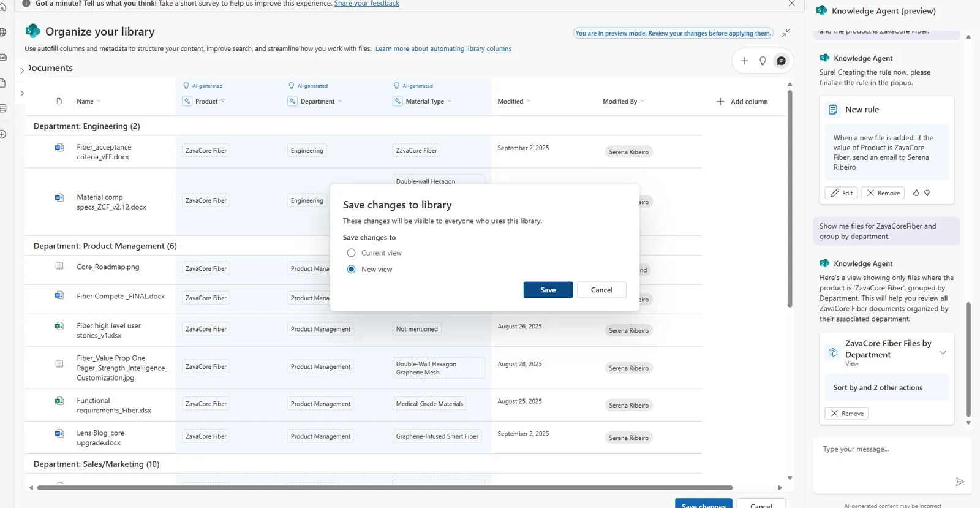Viewport: 980px width, 508px height.
Task: Click the chat pane scrollbar thumb
Action: 968,359
